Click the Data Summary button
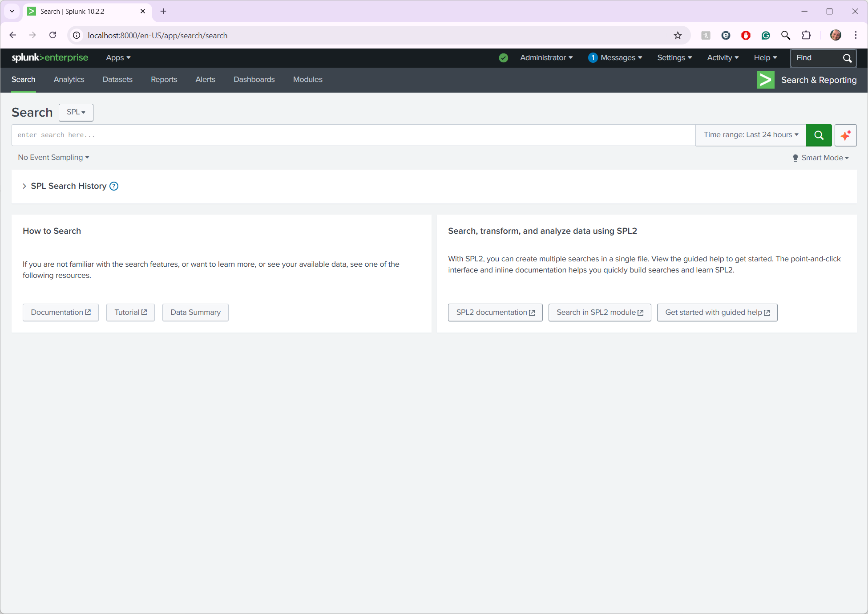868x614 pixels. click(195, 312)
